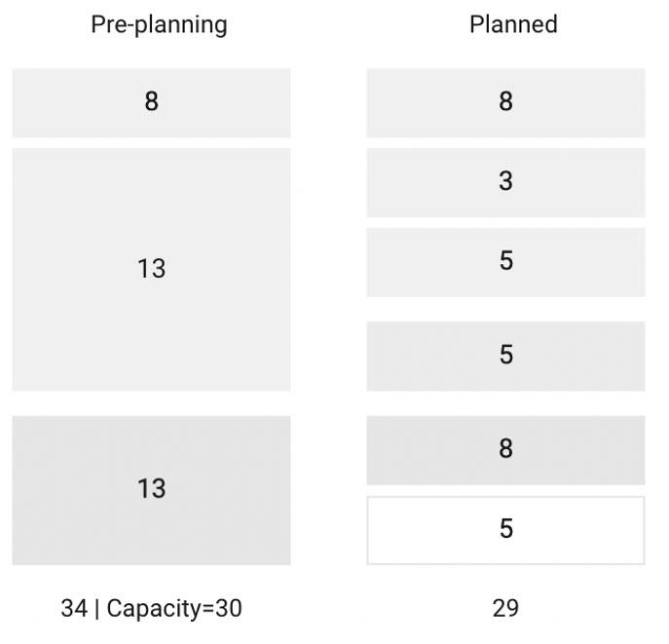Click the Planned column heading
The image size is (669, 644).
pyautogui.click(x=513, y=24)
